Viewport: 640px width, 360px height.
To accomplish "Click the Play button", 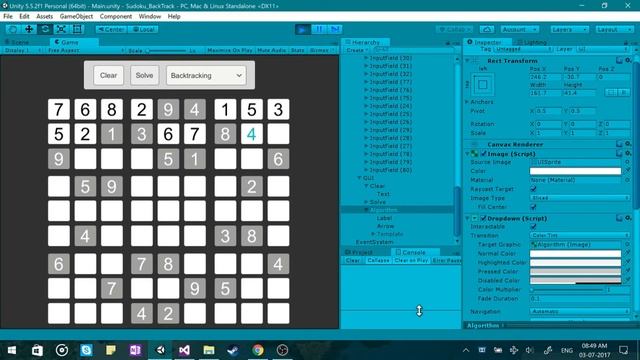I will click(302, 29).
